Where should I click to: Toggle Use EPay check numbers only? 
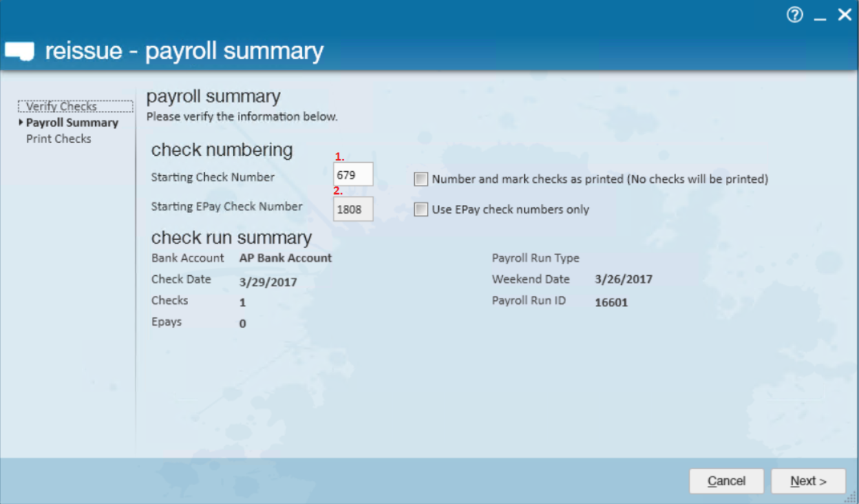coord(421,209)
